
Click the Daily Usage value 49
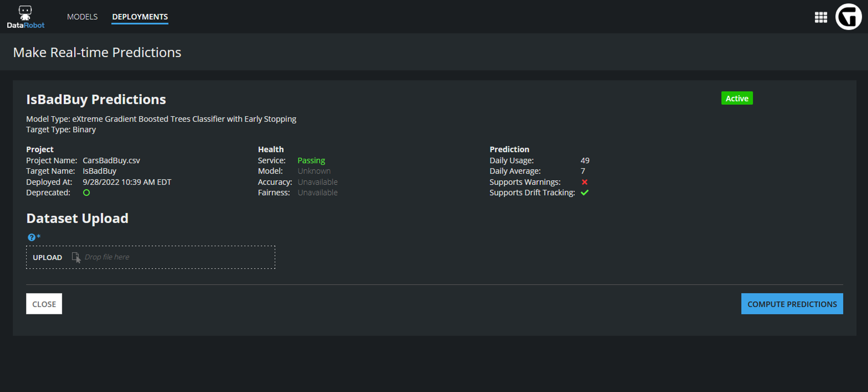point(585,161)
